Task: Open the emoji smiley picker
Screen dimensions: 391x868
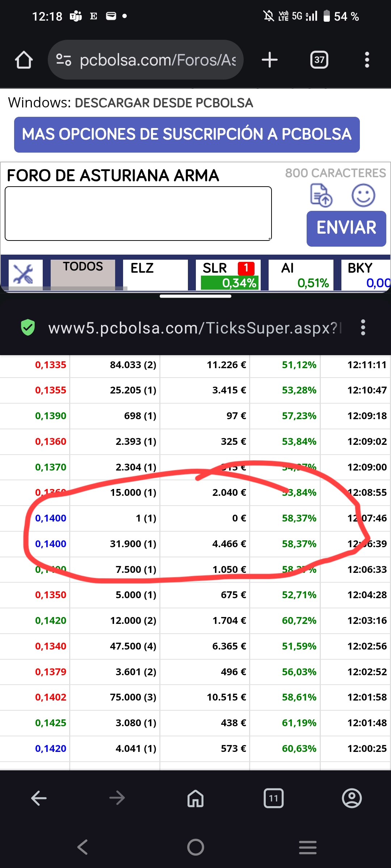Action: point(363,195)
